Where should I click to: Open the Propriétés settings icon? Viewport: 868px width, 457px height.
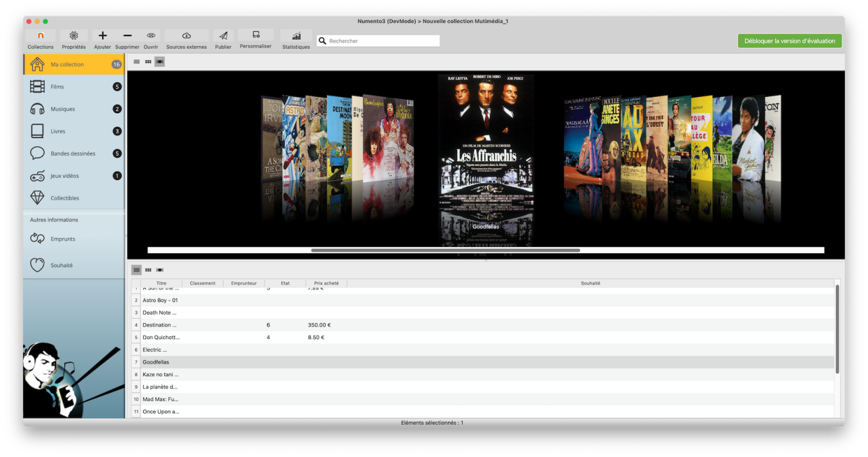pos(74,36)
